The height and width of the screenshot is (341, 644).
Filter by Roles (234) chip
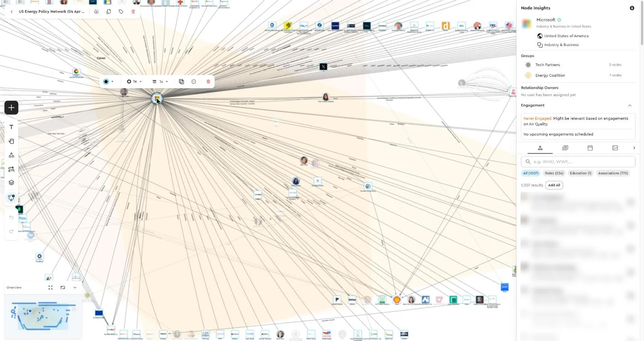point(554,173)
